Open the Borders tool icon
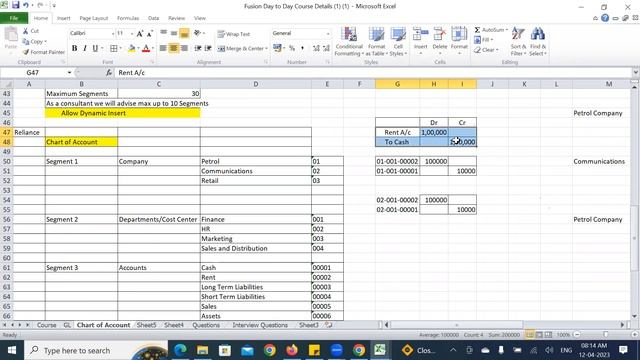This screenshot has width=640, height=360. (113, 48)
